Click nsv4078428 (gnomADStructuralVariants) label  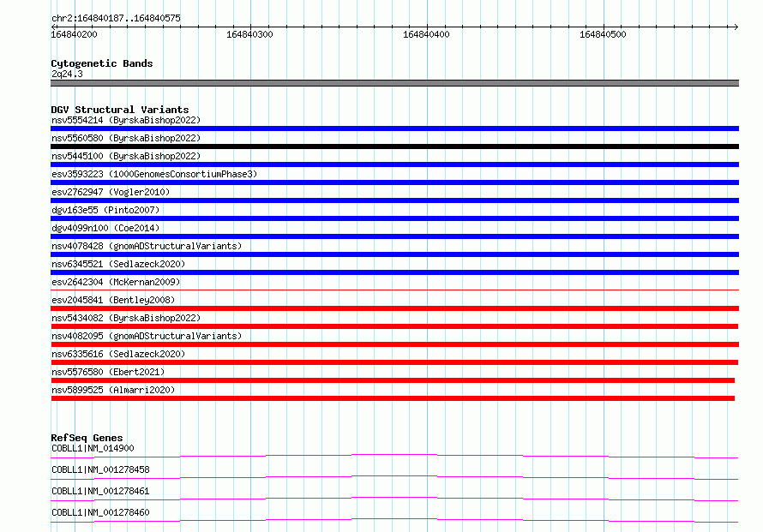pos(147,246)
